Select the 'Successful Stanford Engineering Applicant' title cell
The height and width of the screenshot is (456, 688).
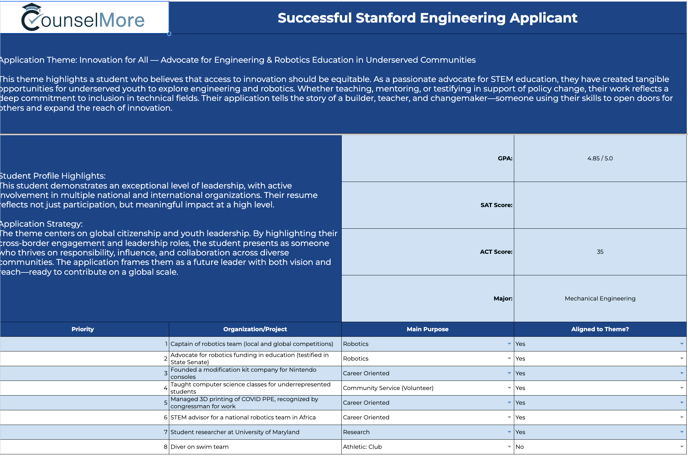427,18
